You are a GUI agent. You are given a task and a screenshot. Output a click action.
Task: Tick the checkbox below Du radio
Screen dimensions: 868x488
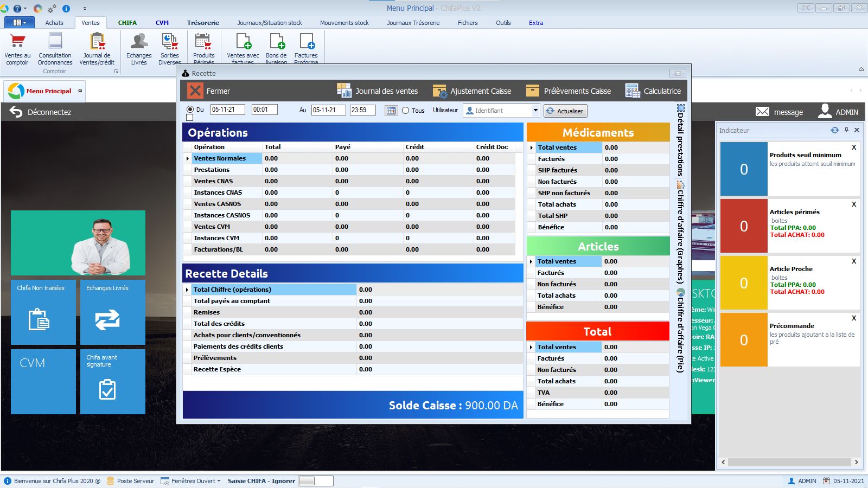(189, 118)
